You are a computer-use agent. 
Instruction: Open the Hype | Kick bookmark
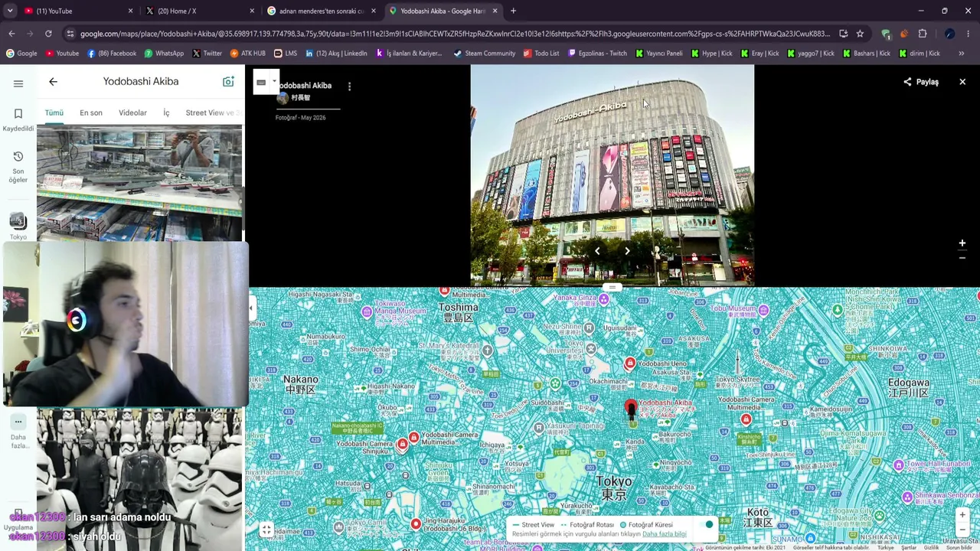(x=711, y=54)
